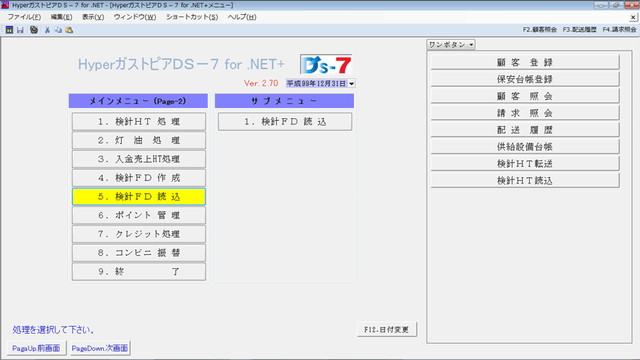
Task: Click the サブメニュー header
Action: (x=284, y=101)
